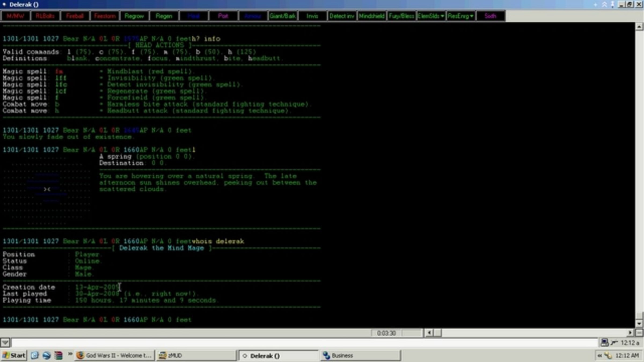Open the ElemSlds dropdown arrow
Image resolution: width=644 pixels, height=362 pixels.
(442, 16)
